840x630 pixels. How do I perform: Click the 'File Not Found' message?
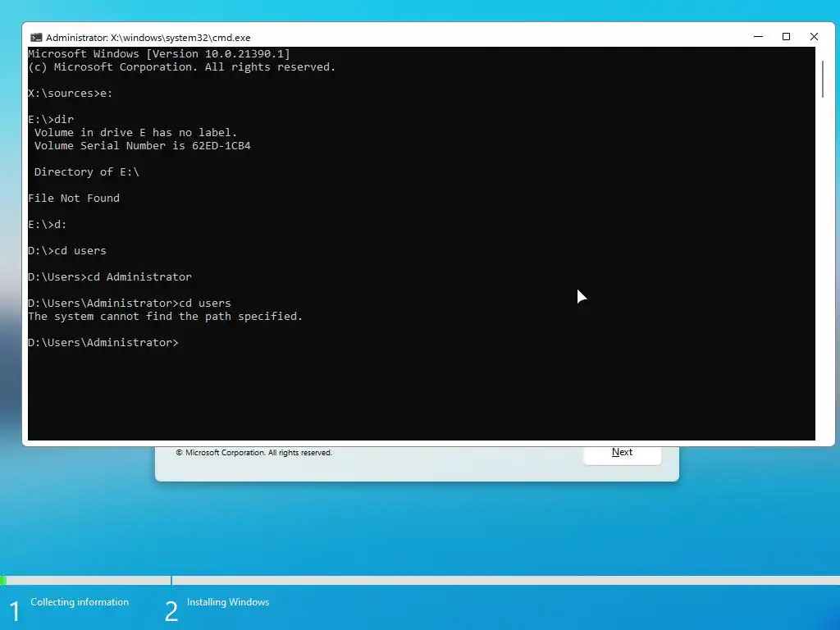(74, 199)
